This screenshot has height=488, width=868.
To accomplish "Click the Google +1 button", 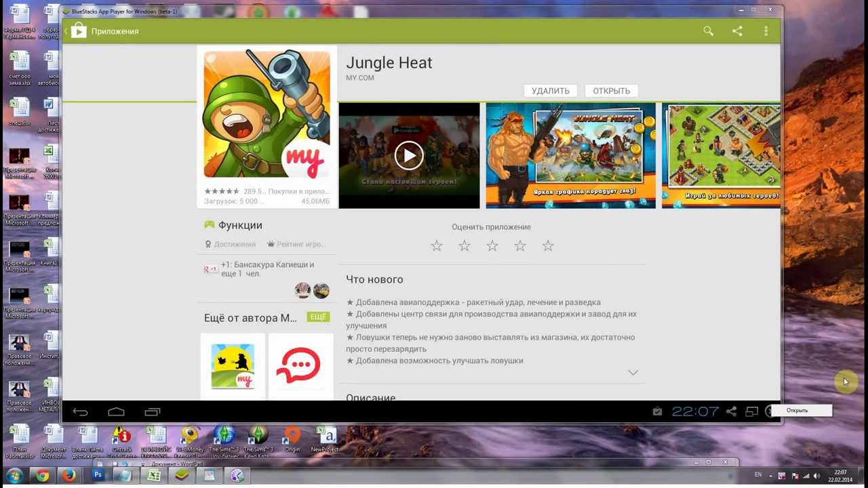I will click(210, 269).
